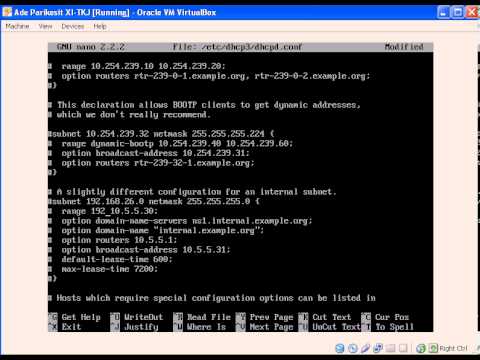The height and width of the screenshot is (360, 480).
Task: Click the VirtualBox icon in title bar
Action: tap(7, 12)
